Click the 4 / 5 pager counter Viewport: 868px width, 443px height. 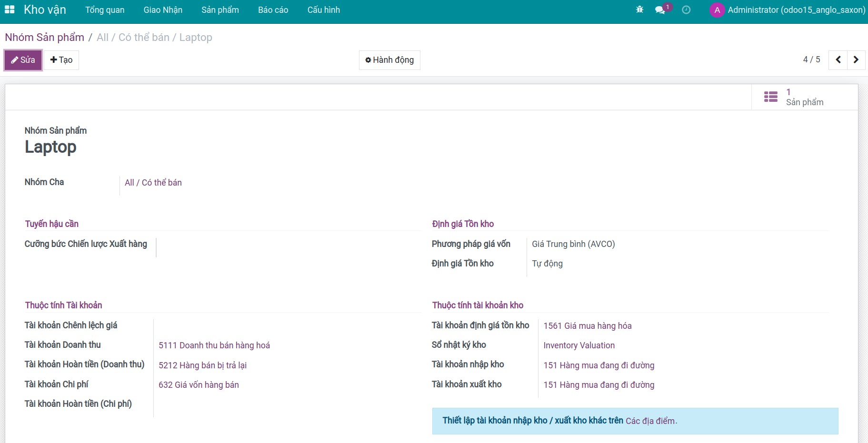coord(811,59)
